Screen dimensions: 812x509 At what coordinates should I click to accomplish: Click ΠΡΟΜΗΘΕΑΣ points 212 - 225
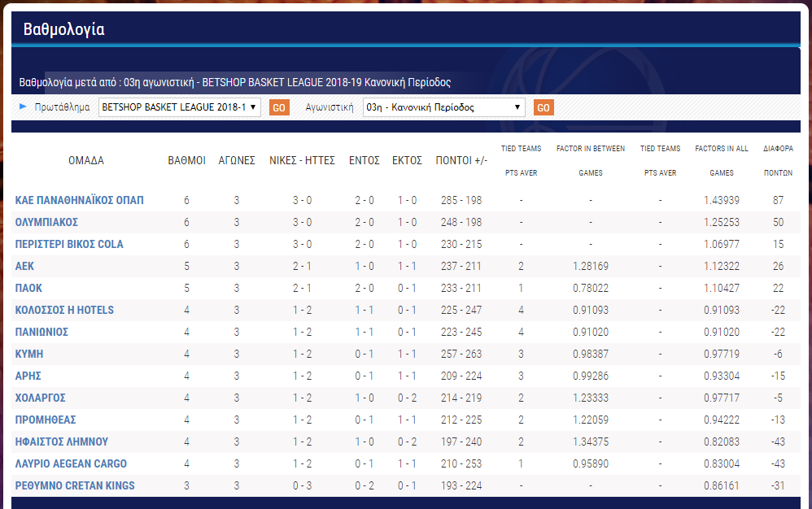pos(461,420)
